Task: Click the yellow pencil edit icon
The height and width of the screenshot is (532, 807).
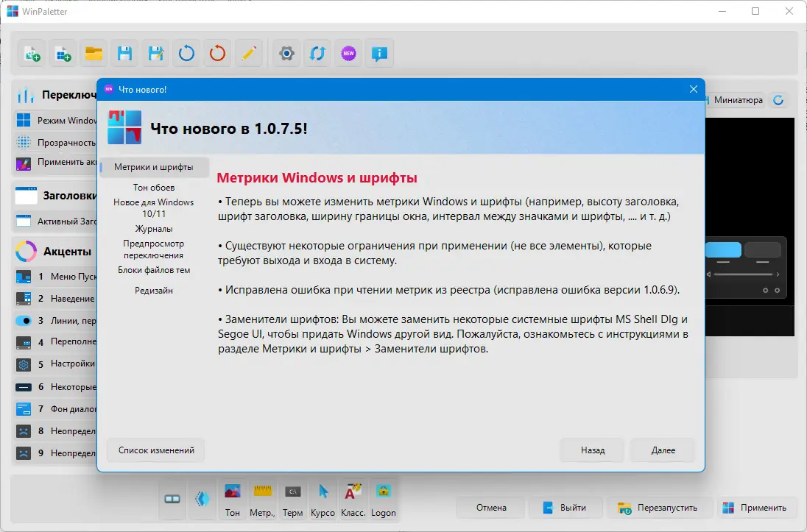Action: click(x=249, y=54)
